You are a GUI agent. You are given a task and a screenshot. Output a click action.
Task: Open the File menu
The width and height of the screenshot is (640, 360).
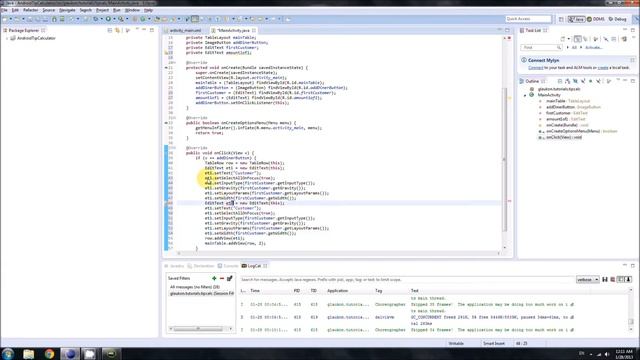pos(4,10)
